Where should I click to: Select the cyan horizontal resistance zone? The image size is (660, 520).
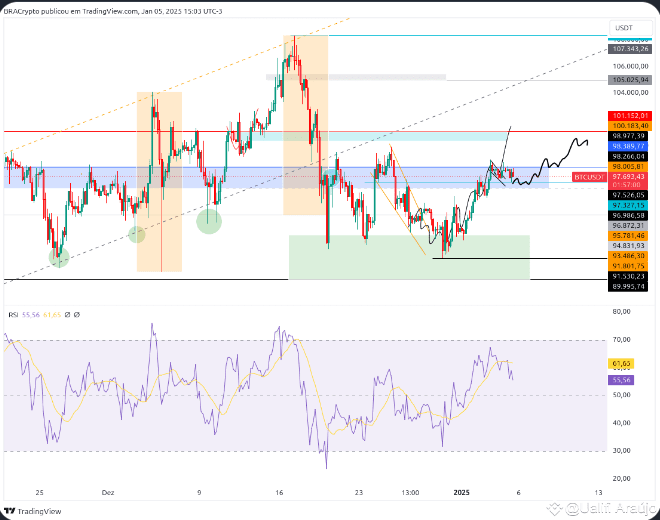pos(380,136)
